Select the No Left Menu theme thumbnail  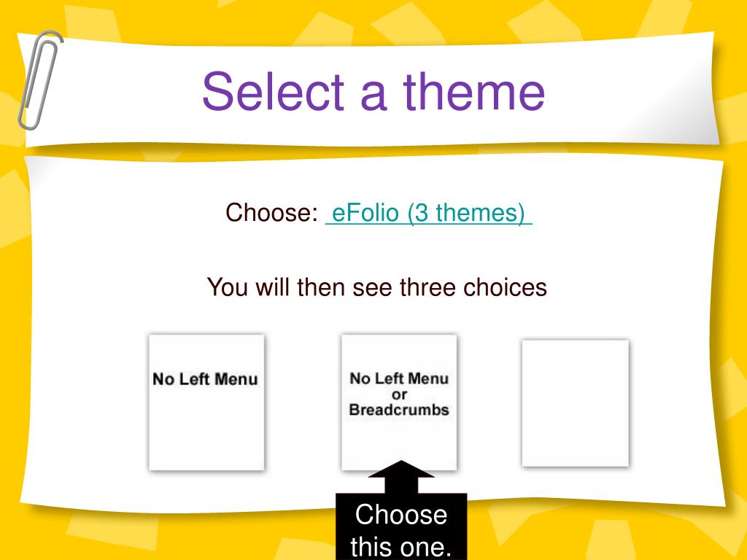tap(206, 402)
